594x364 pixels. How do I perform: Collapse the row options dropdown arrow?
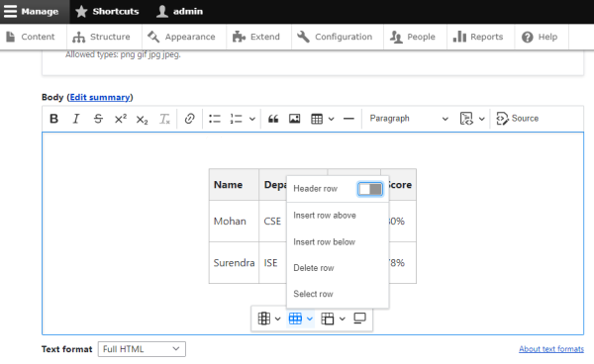[310, 318]
